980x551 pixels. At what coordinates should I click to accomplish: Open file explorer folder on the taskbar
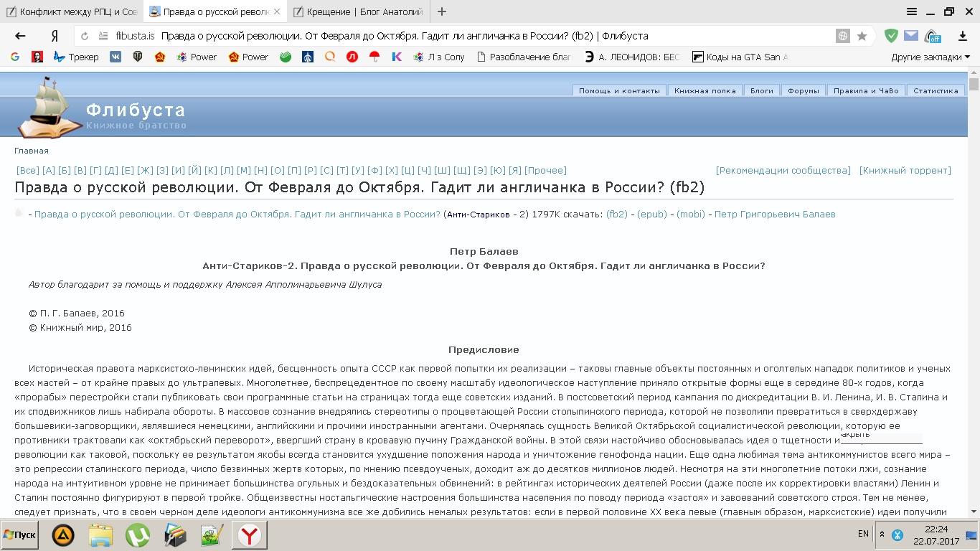(x=100, y=535)
